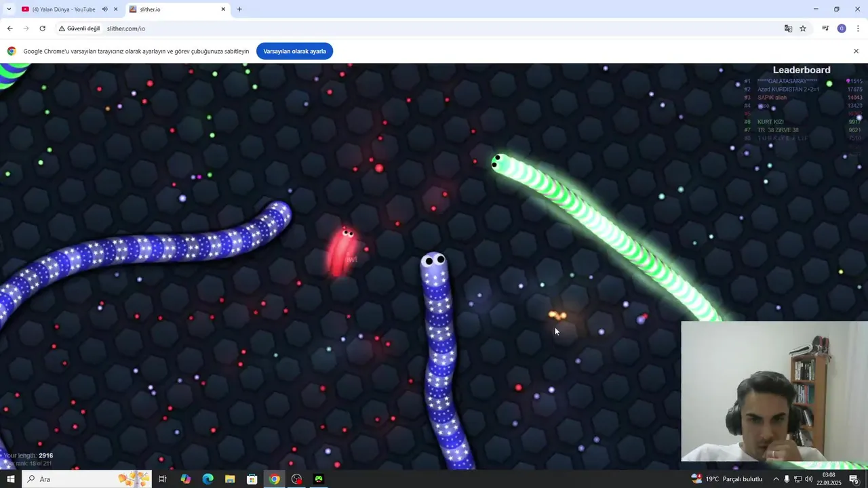Open the network tray icon
This screenshot has width=868, height=488.
click(x=797, y=479)
